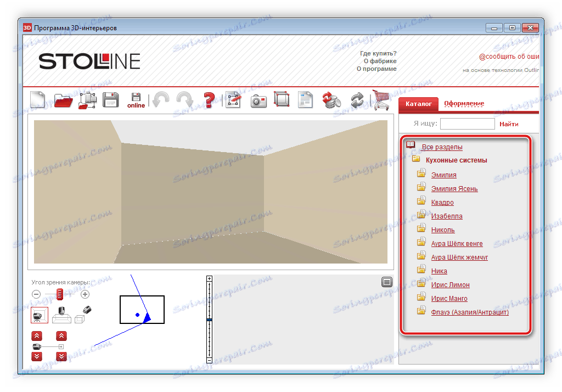Open the Квадро folder
Image resolution: width=562 pixels, height=392 pixels.
click(x=442, y=202)
